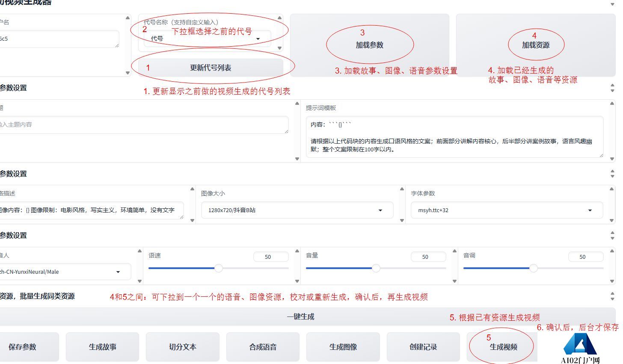The image size is (623, 364).
Task: Click the 加载参数 button
Action: (370, 45)
